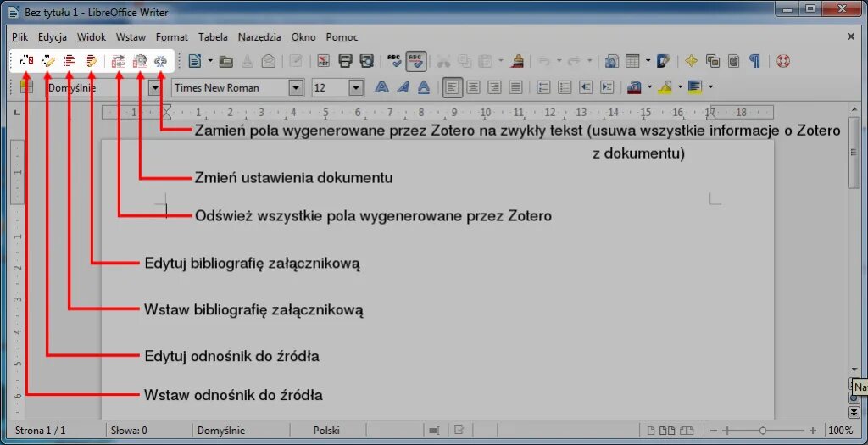
Task: Decrease indent icon in formatting toolbar
Action: [x=586, y=87]
